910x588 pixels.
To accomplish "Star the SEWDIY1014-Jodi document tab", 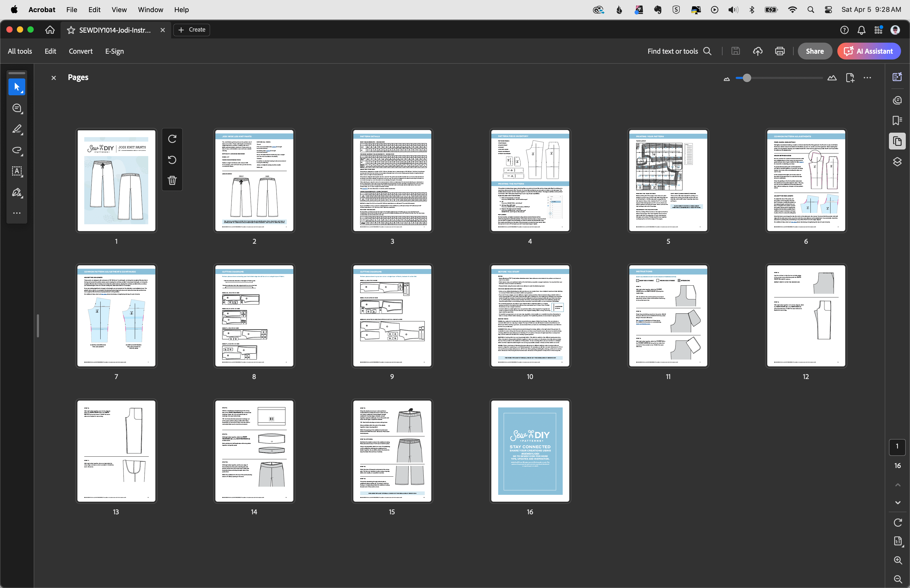I will 71,30.
